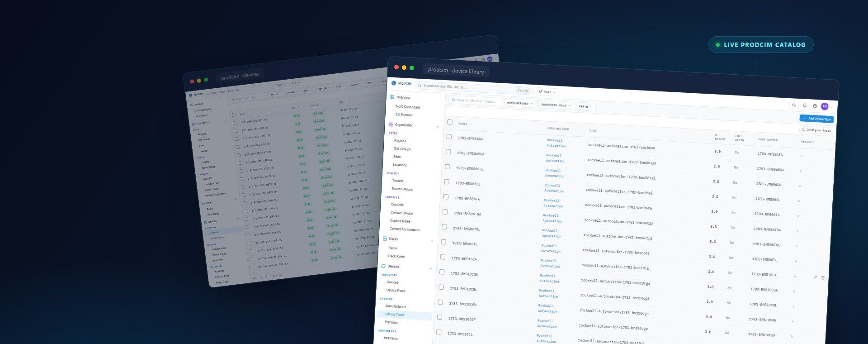Open help with the question mark icon
868x344 pixels.
click(x=815, y=106)
